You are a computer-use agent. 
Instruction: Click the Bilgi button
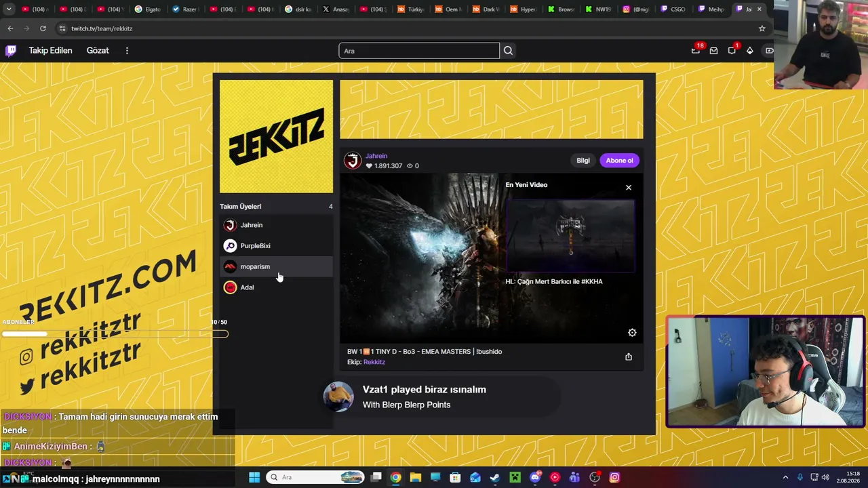[583, 161]
